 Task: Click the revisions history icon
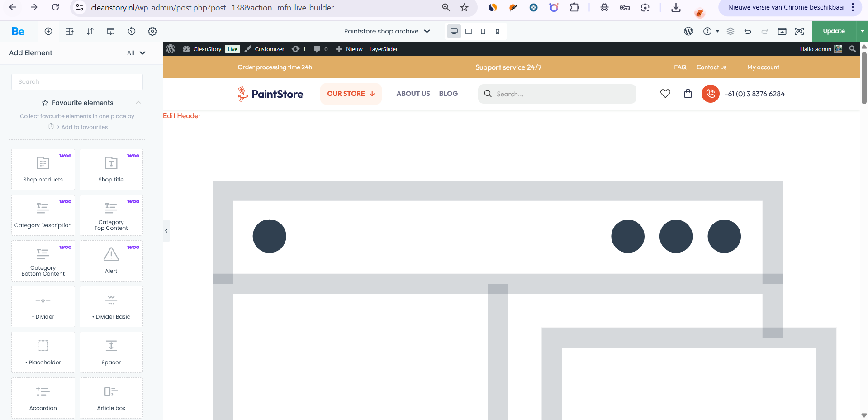pyautogui.click(x=132, y=31)
